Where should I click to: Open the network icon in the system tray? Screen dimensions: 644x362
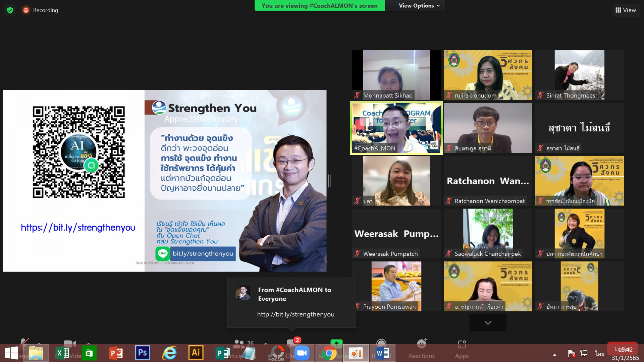tap(584, 353)
